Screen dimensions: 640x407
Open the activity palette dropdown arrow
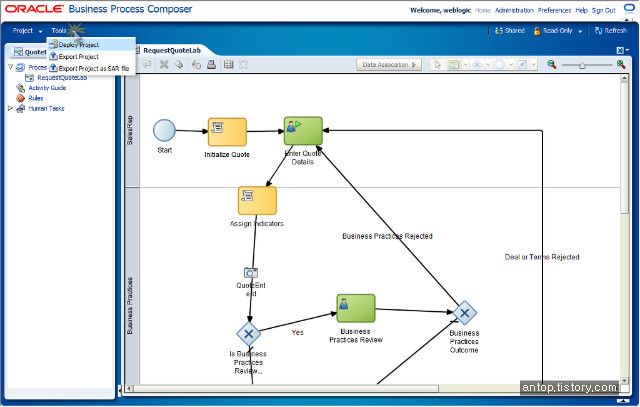(465, 64)
